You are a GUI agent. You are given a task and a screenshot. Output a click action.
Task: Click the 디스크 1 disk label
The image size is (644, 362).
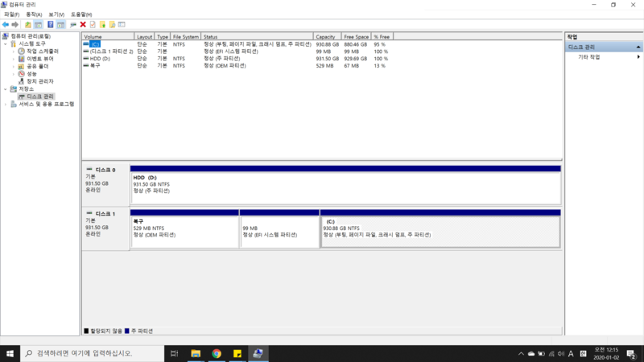(x=105, y=214)
